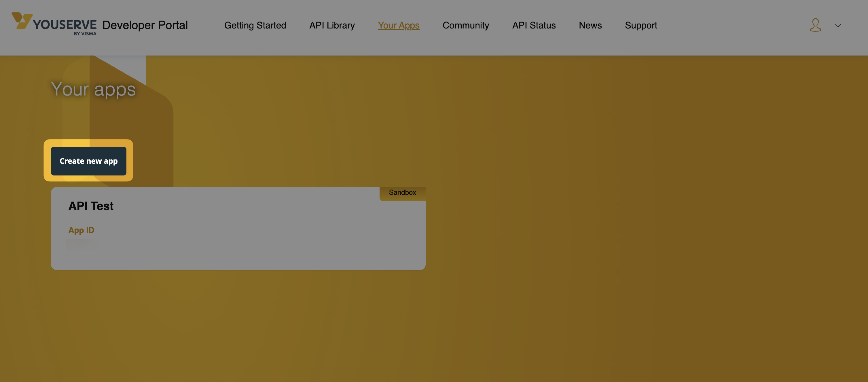This screenshot has width=868, height=382.
Task: Click the Sandbox badge on the card
Action: 402,192
